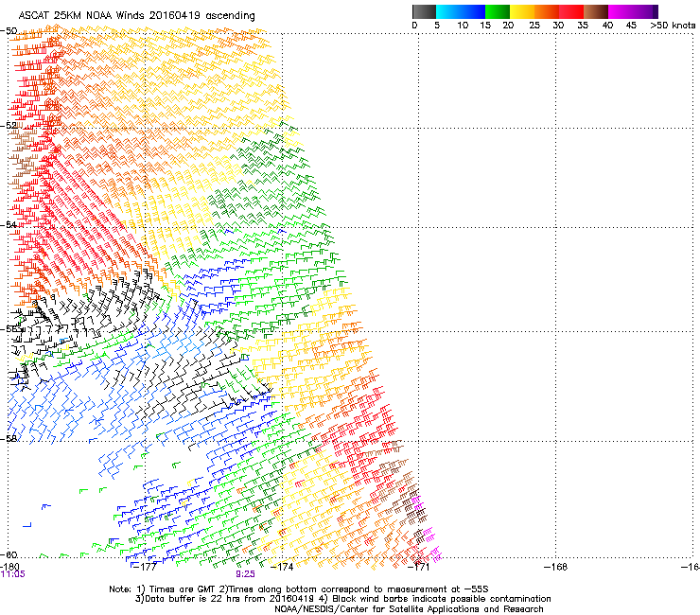Click the orange 25-30 knots legend swatch
This screenshot has height=615, width=700.
tap(547, 11)
